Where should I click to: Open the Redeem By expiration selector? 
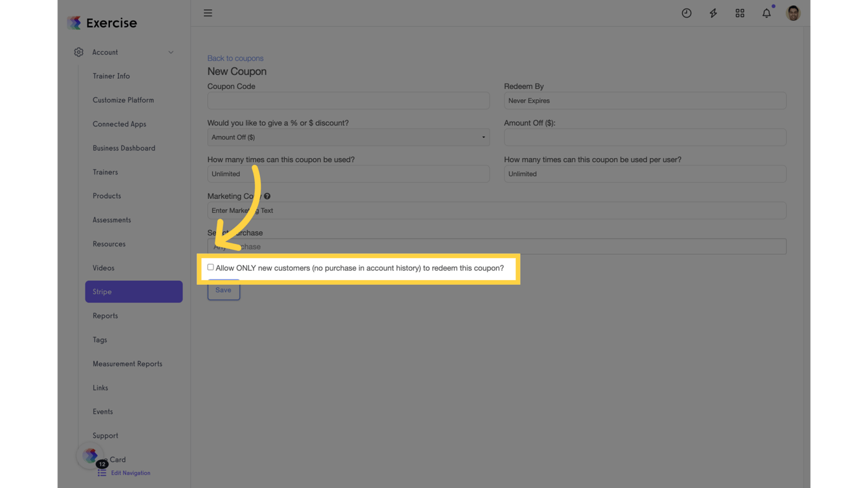tap(645, 100)
